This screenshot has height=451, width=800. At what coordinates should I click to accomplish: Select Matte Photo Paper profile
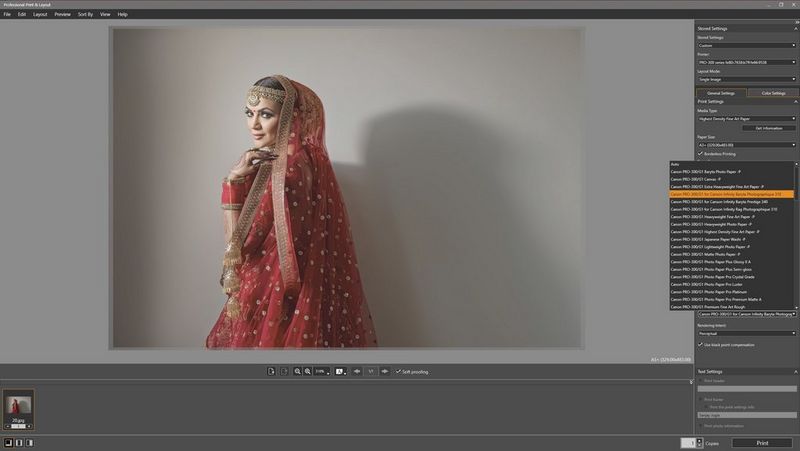pos(732,254)
